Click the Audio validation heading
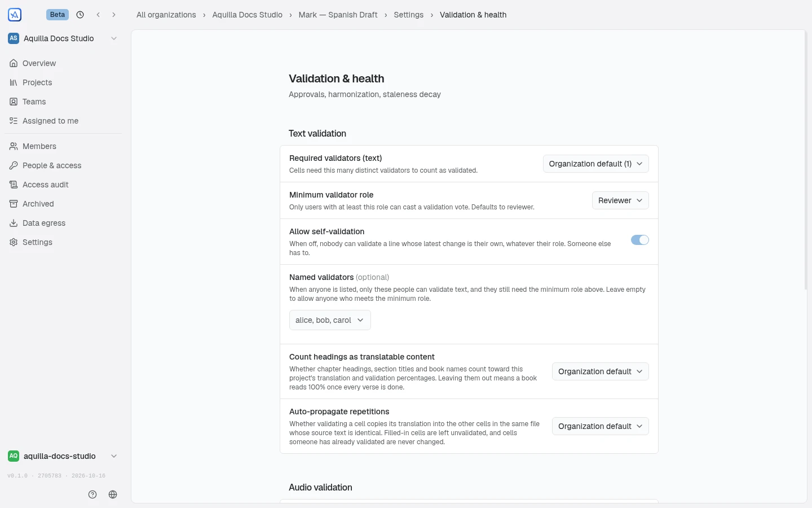Screen dimensions: 812x508 click(x=320, y=487)
